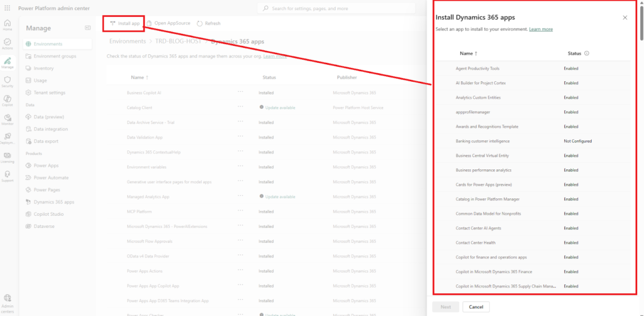644x316 pixels.
Task: Click the Cancel button in install panel
Action: click(x=475, y=307)
